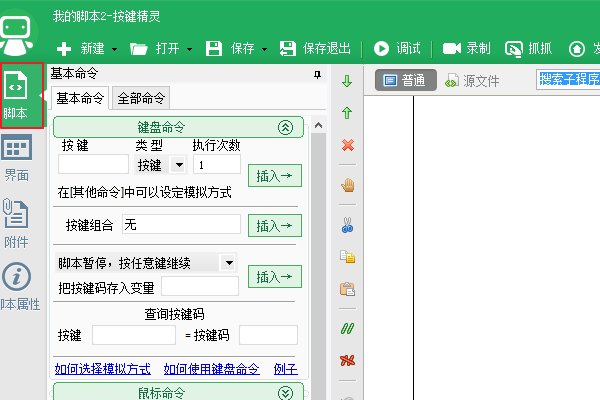Expand the 打开 dropdown arrow
The image size is (600, 400).
coord(189,49)
